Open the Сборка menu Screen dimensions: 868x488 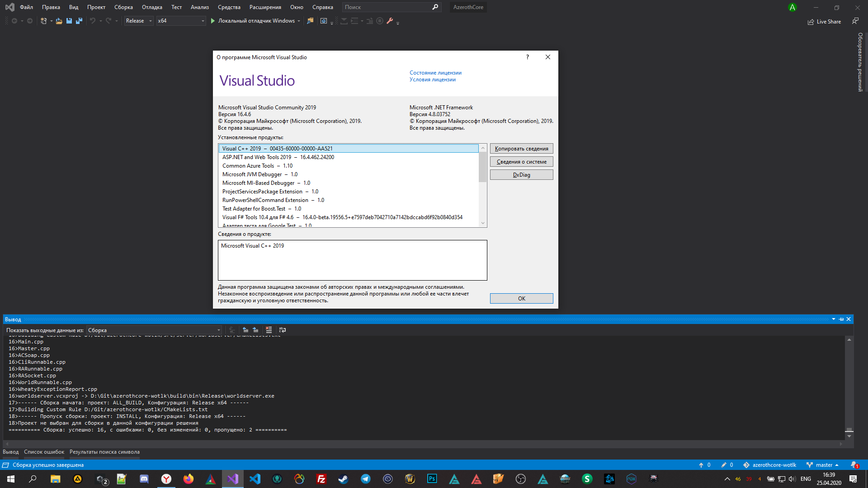(x=123, y=7)
